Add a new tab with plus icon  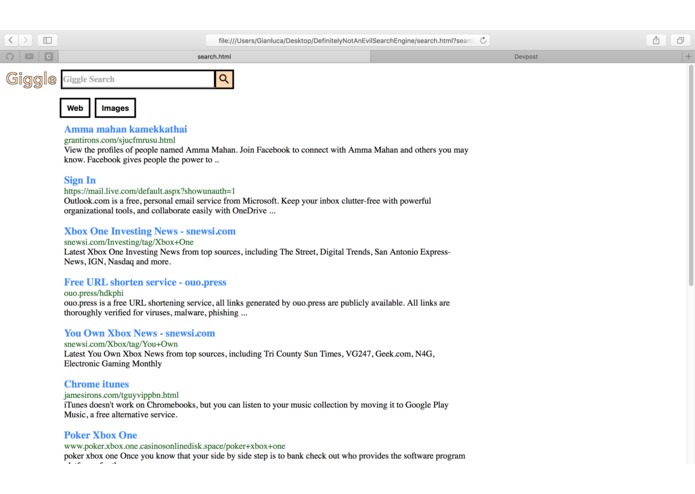pos(688,56)
